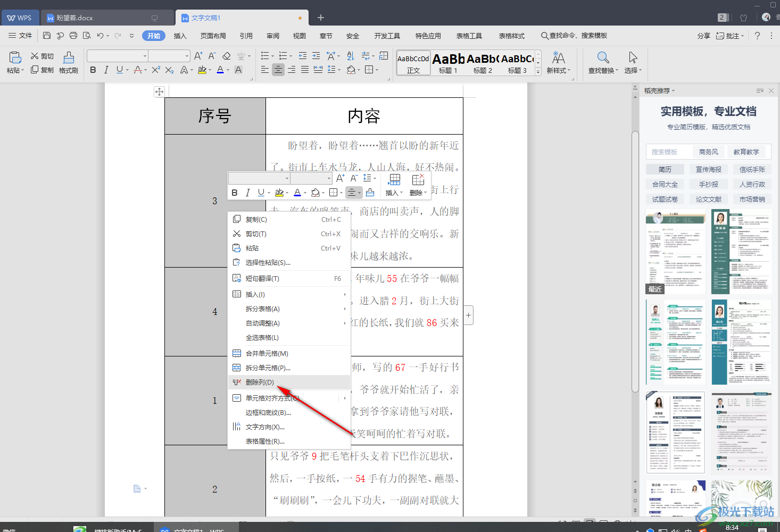Click the table move handle above table
This screenshot has height=532, width=780.
159,92
